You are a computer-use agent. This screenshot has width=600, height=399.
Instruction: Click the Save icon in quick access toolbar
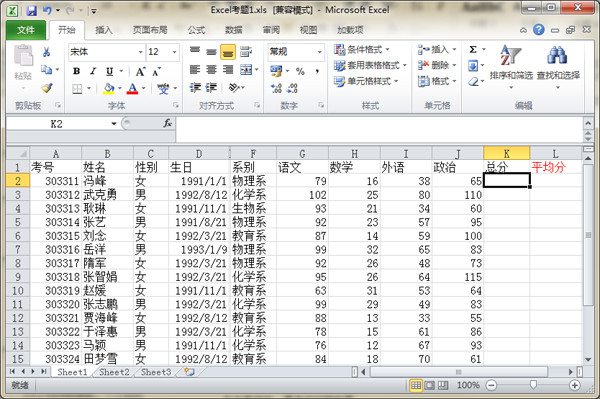[x=32, y=10]
